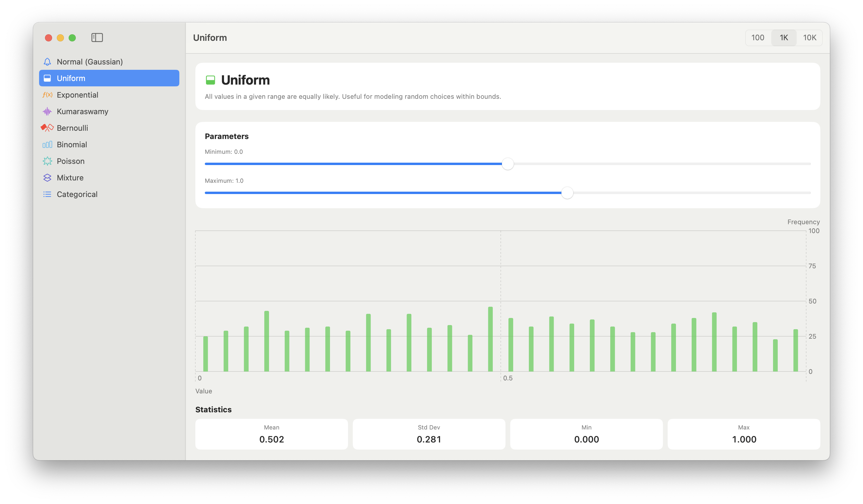Click the waveform icon beside Kumaraswamy
This screenshot has height=504, width=863.
click(x=47, y=111)
